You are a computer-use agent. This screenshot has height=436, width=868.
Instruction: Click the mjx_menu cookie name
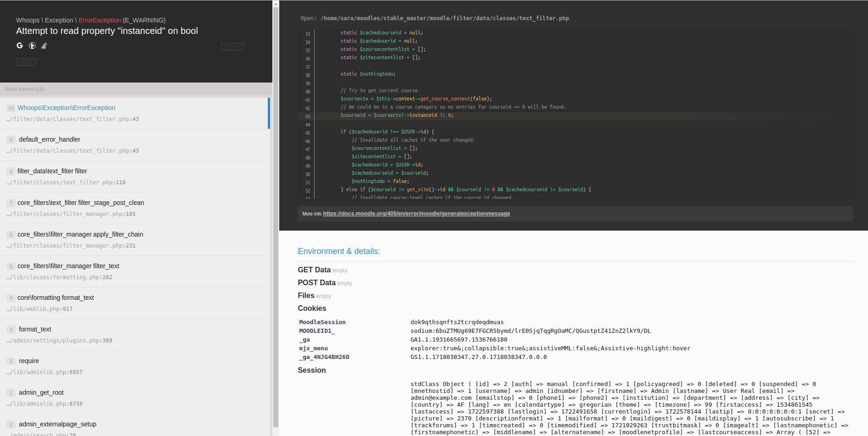click(313, 348)
